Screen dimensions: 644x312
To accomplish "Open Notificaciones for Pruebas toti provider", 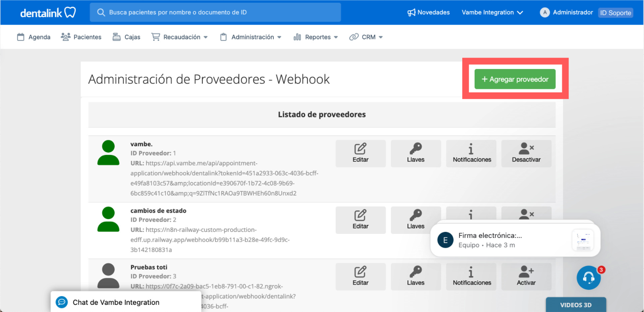I will (x=471, y=276).
